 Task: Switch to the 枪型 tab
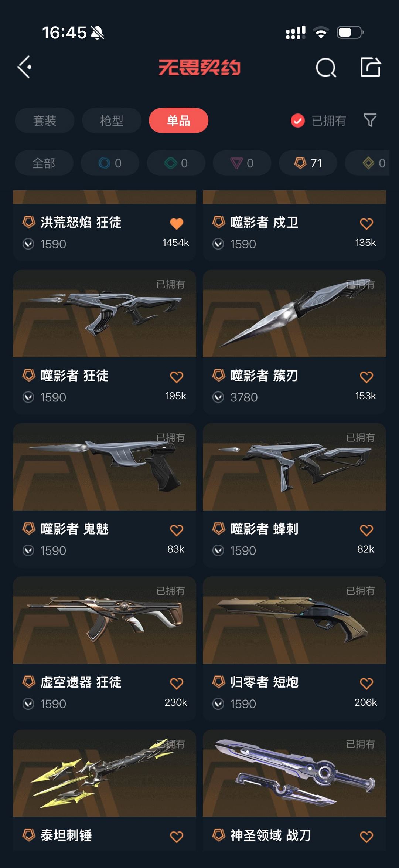112,121
